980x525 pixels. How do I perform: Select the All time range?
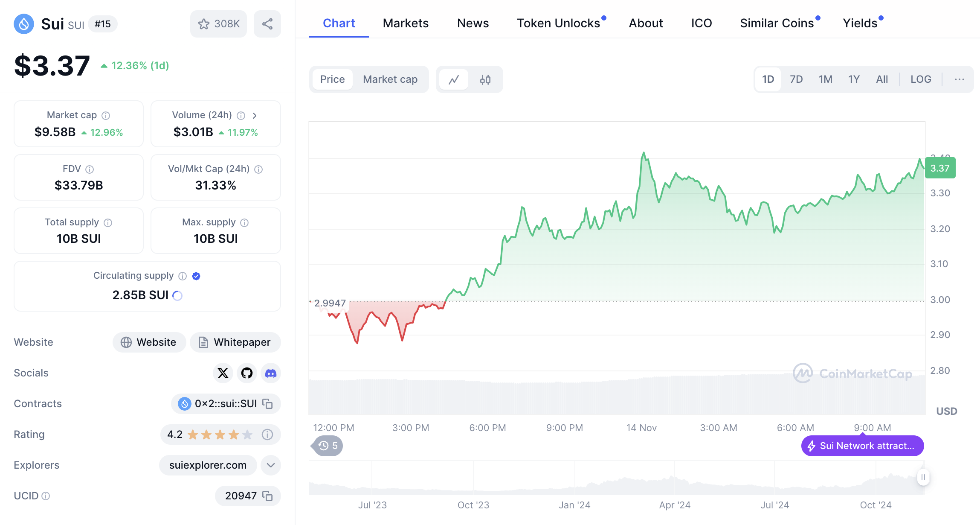(882, 79)
